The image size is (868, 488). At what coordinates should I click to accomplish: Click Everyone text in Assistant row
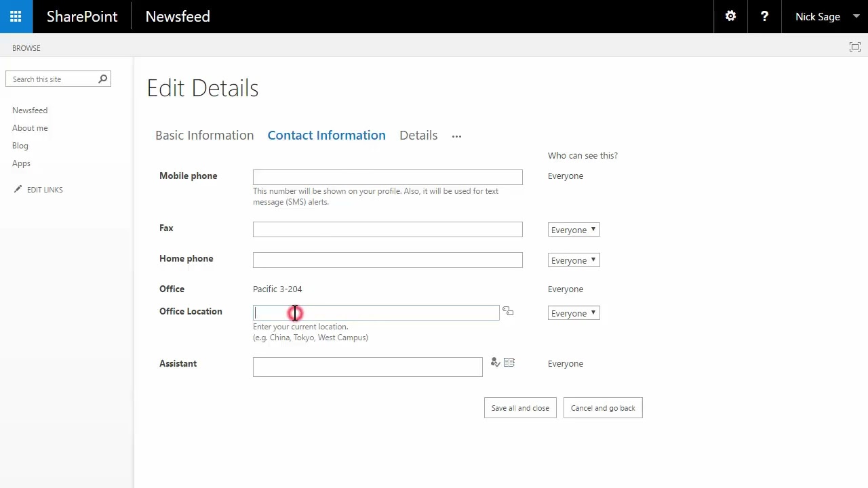pos(566,363)
